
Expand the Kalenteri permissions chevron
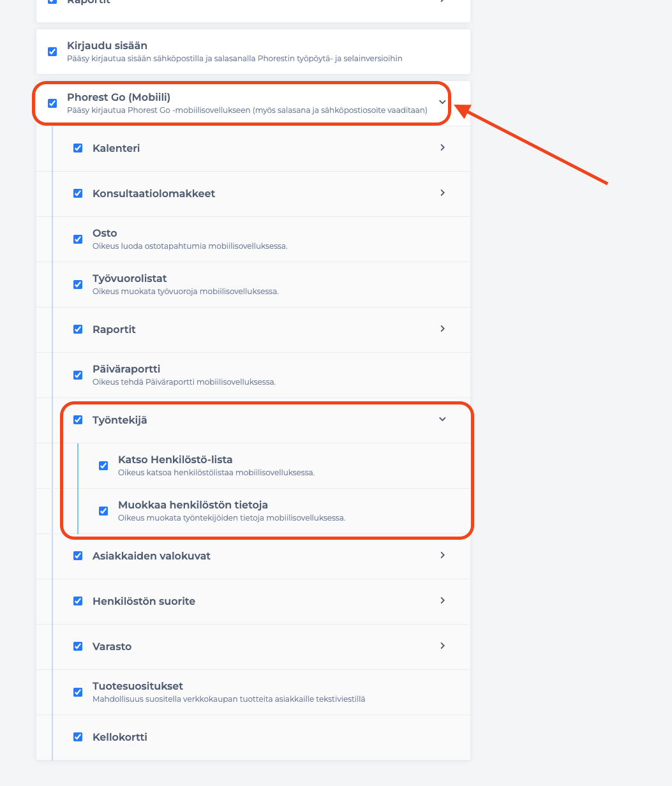point(442,147)
